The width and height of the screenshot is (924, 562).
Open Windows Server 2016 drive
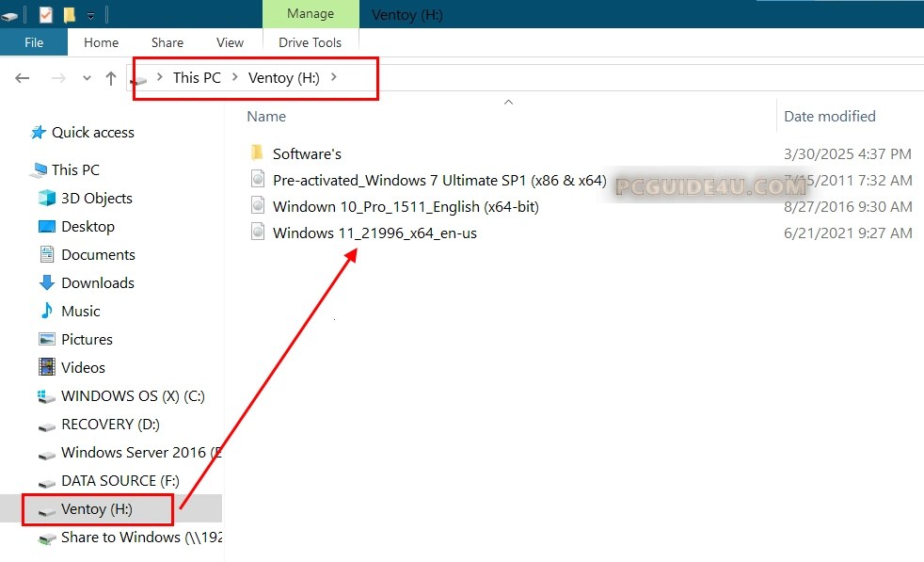(x=141, y=452)
